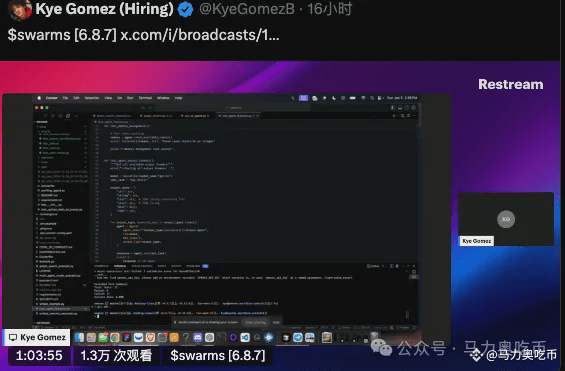Open the View menu in the menu bar

[108, 98]
